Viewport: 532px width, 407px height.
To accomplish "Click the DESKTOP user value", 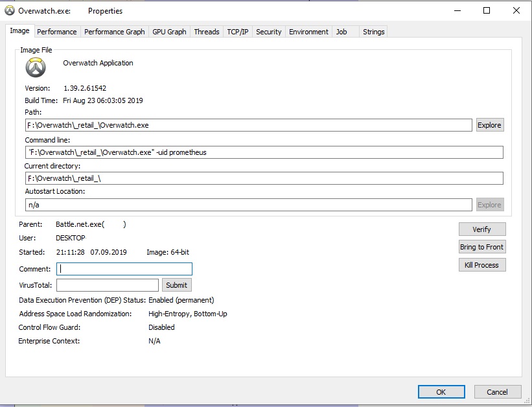I will click(x=70, y=238).
